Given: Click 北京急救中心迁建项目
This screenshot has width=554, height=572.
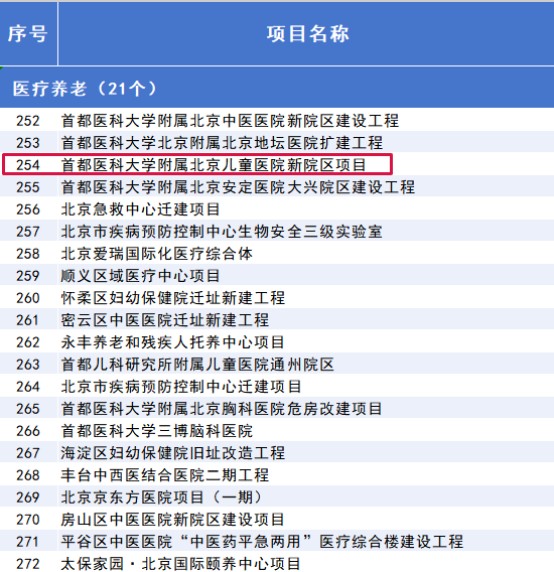Looking at the screenshot, I should coord(140,209).
